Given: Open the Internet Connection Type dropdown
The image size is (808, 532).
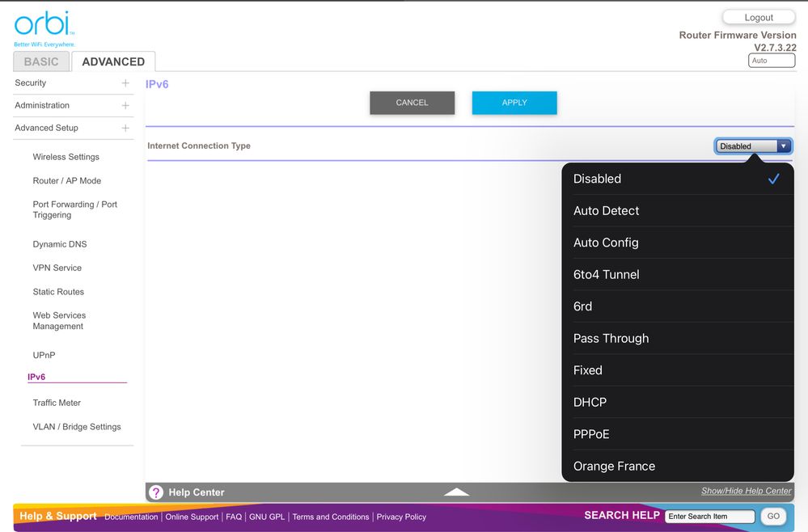Looking at the screenshot, I should 754,146.
